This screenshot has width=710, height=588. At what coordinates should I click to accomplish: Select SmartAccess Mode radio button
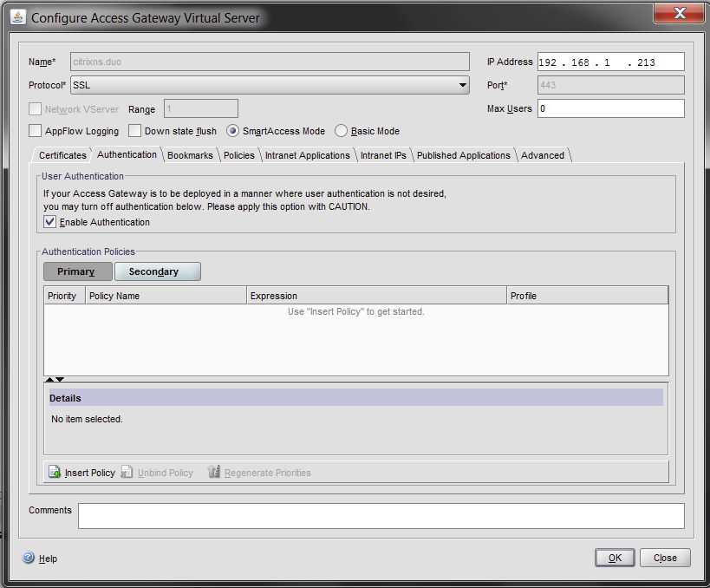[232, 131]
